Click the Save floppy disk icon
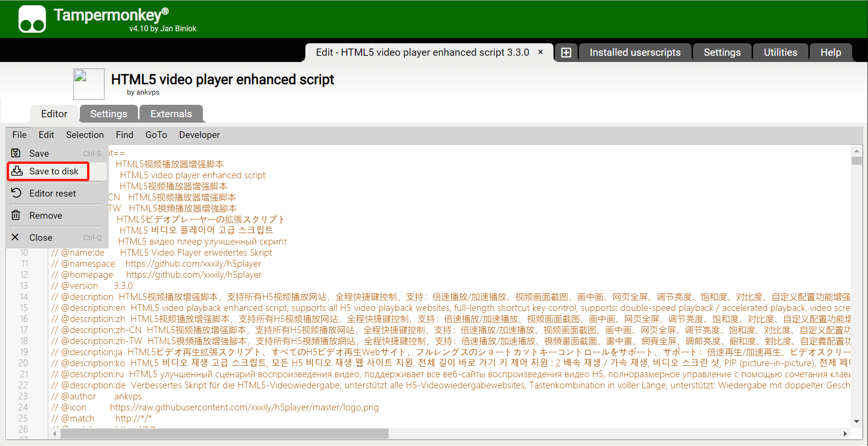868x446 pixels. (16, 153)
